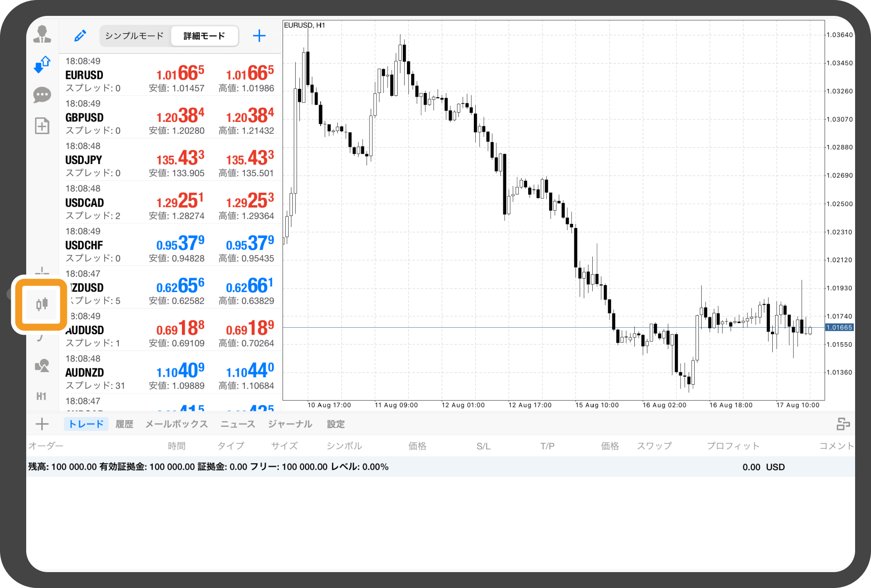The width and height of the screenshot is (871, 588).
Task: Select the AUDNZD quote row
Action: [x=170, y=373]
